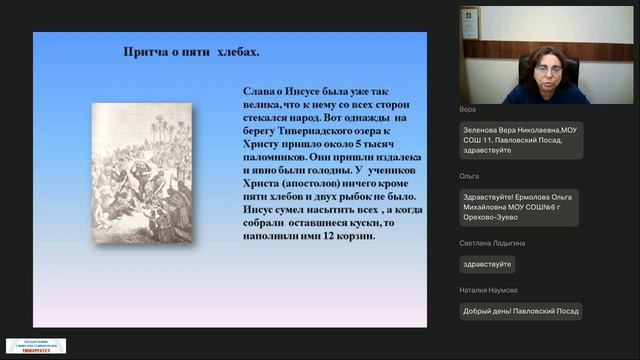
Task: Click Светлана Ладыгина's chat message 'здравствуйте'
Action: [487, 264]
